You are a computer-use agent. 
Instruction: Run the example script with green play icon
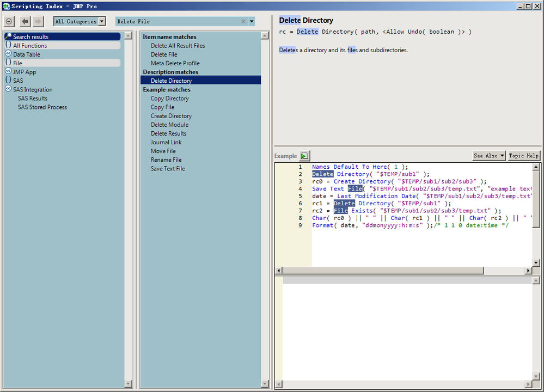304,156
